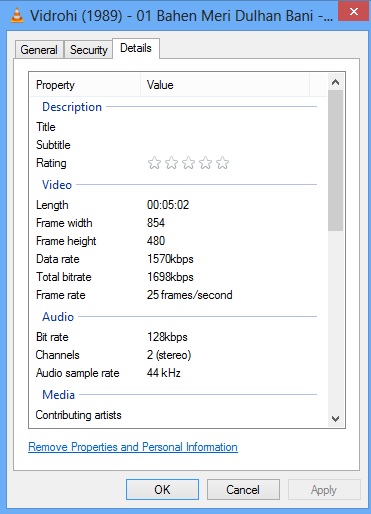
Task: Set rating to four stars
Action: [205, 163]
